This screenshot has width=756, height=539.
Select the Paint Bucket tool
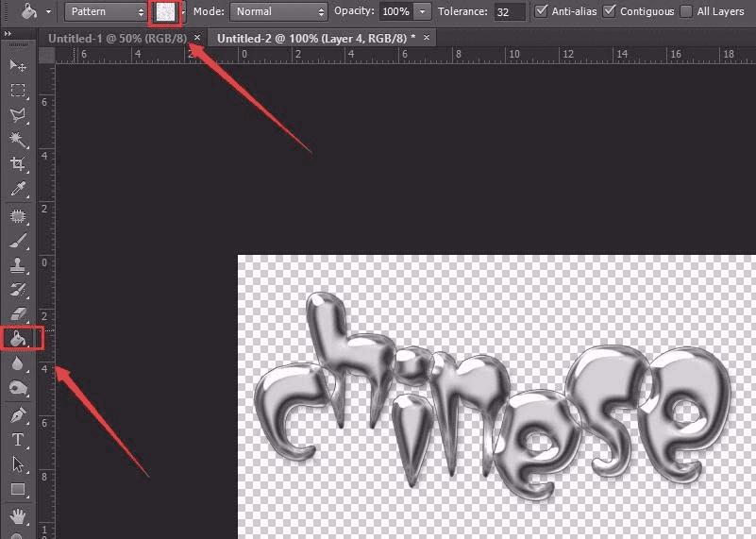point(18,339)
